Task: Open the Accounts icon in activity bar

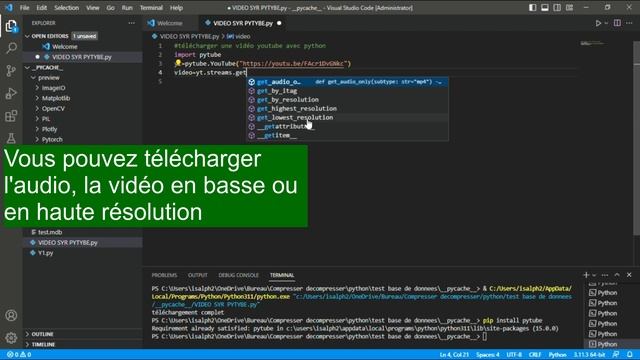Action: click(11, 316)
